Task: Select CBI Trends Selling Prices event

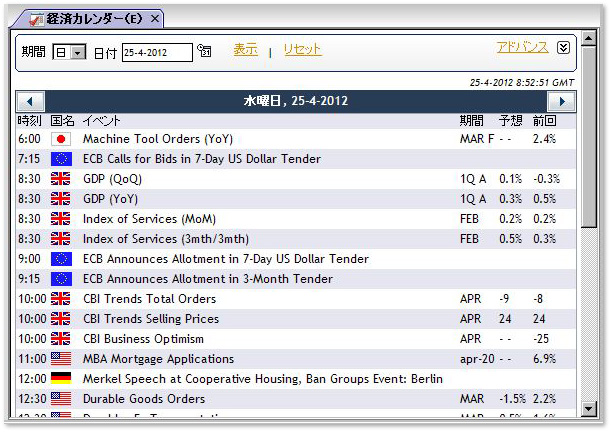Action: coord(151,319)
